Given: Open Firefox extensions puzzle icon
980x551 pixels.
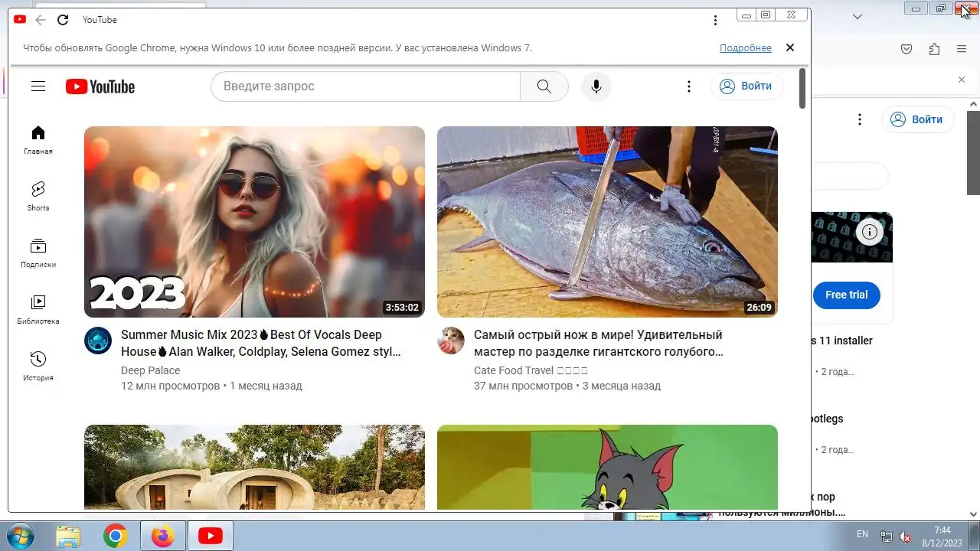Looking at the screenshot, I should pyautogui.click(x=934, y=49).
